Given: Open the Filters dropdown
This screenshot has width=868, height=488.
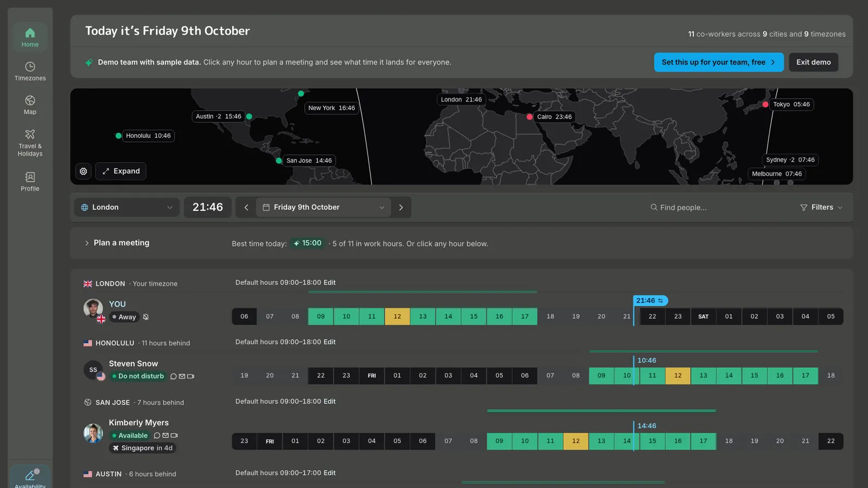Looking at the screenshot, I should click(821, 207).
